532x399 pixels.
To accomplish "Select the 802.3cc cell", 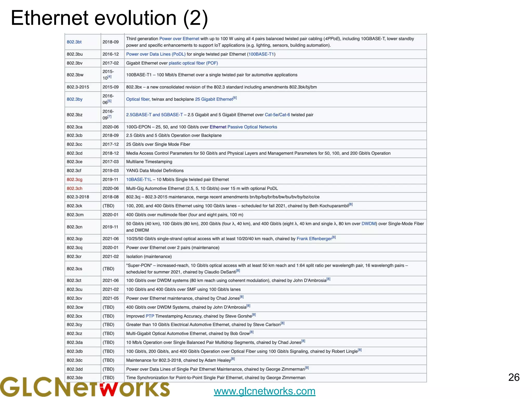I will [83, 144].
